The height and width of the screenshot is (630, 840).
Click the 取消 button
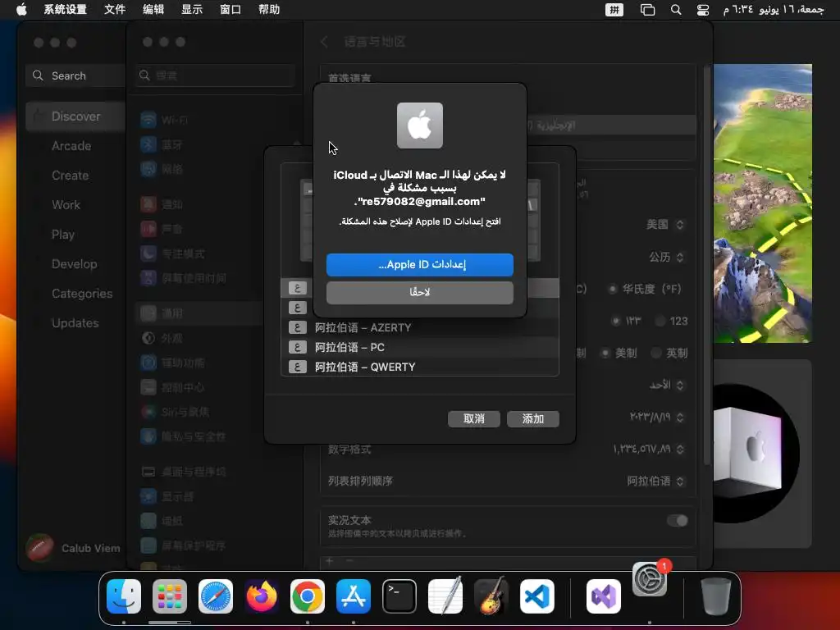tap(473, 419)
